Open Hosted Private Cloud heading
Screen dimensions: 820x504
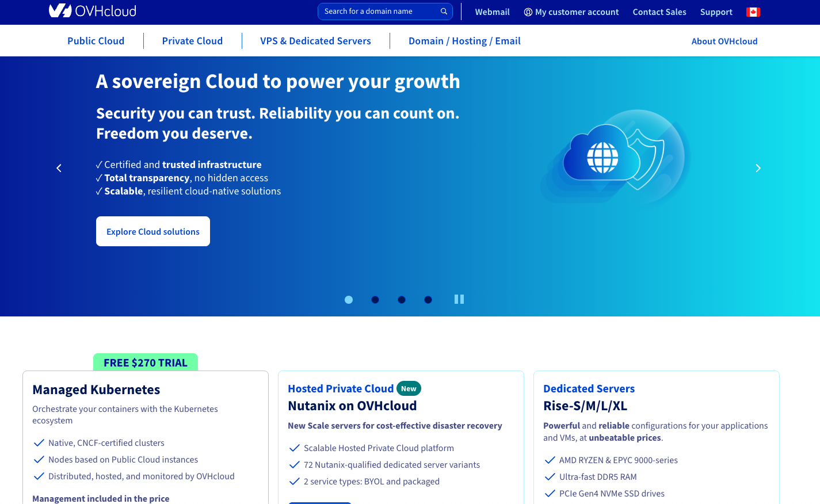(x=341, y=389)
